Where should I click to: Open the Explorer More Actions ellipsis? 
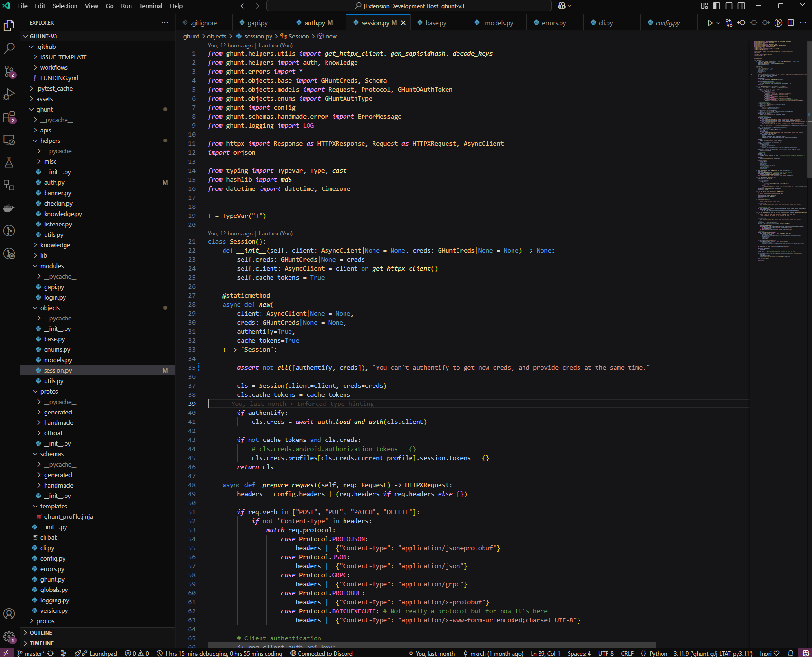165,23
